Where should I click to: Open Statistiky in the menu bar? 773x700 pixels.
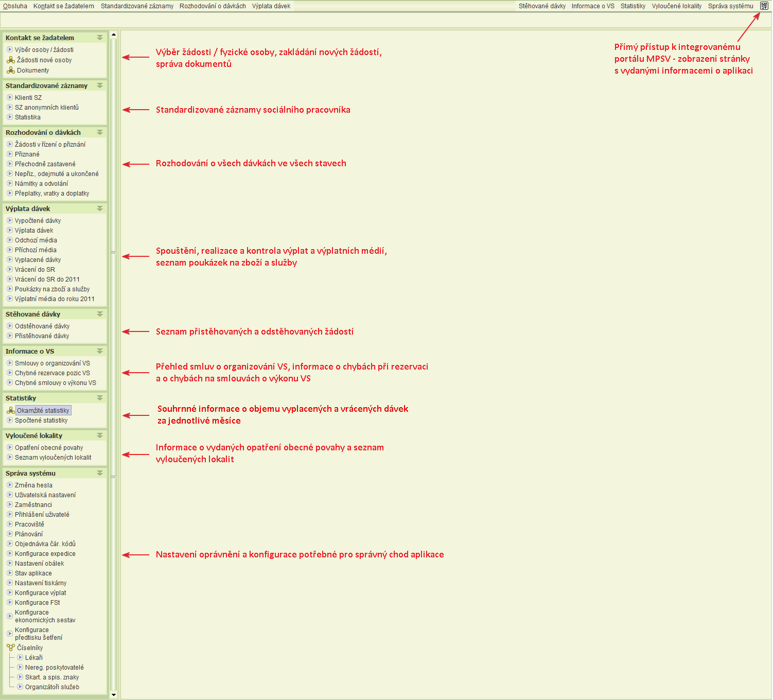633,6
